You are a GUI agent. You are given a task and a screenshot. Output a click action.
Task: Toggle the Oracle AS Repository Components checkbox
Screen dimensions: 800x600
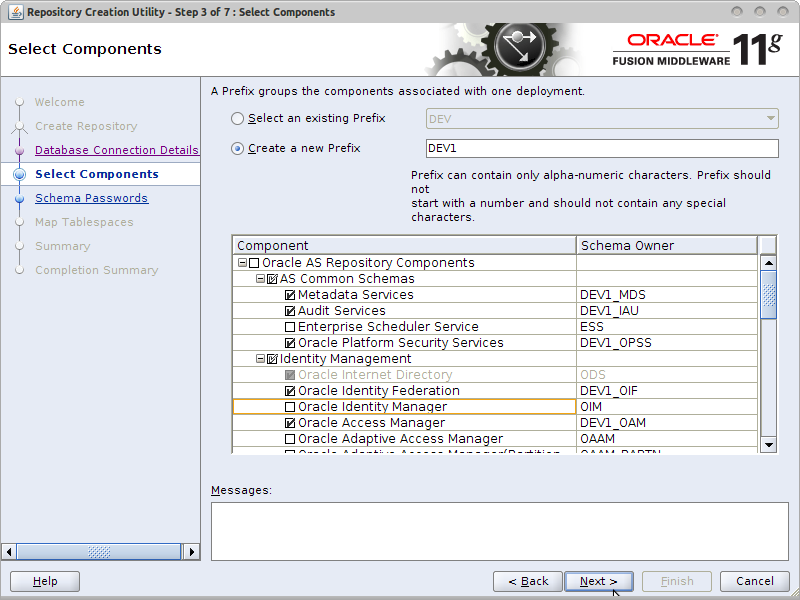[x=254, y=263]
